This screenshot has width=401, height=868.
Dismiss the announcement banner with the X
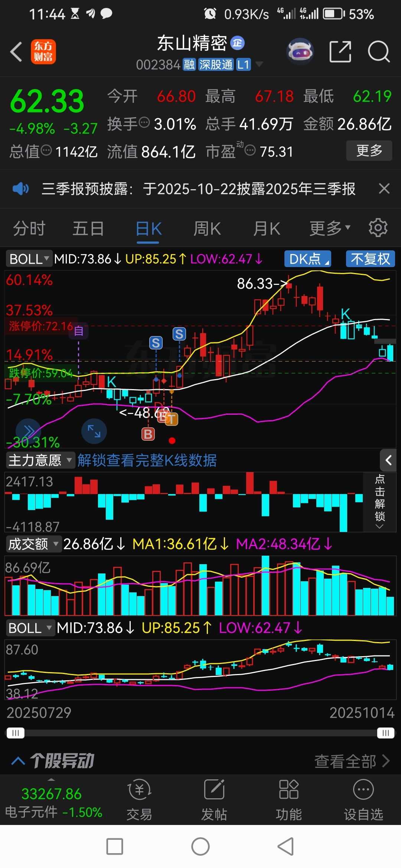click(384, 189)
